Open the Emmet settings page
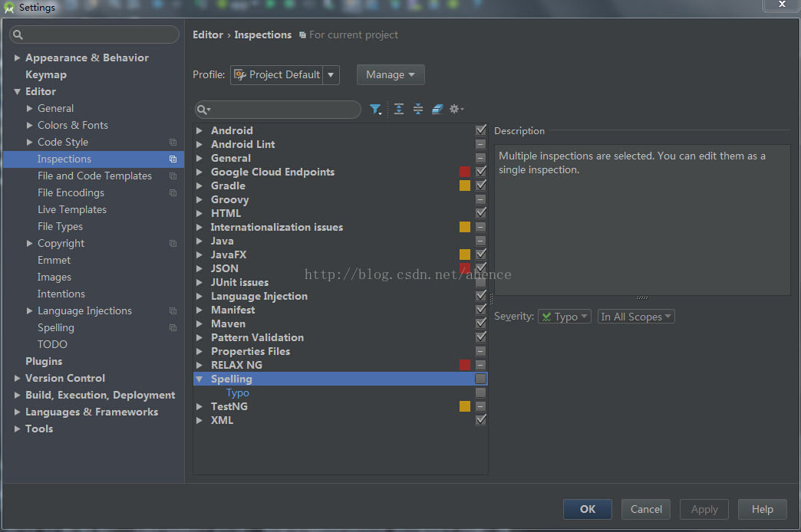This screenshot has height=532, width=801. (54, 260)
